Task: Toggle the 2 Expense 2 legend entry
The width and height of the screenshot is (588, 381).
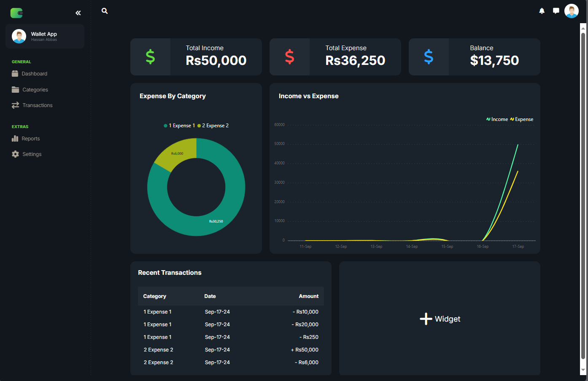Action: (213, 126)
